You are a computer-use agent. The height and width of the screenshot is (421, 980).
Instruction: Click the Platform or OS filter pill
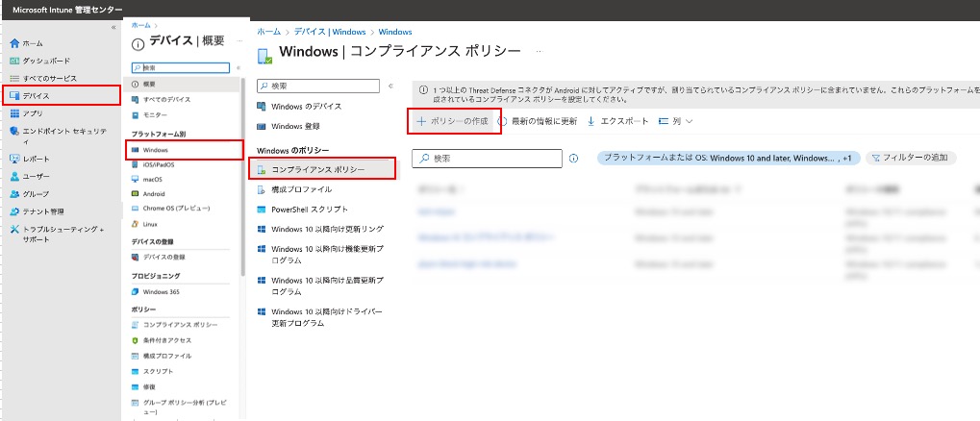[x=729, y=158]
